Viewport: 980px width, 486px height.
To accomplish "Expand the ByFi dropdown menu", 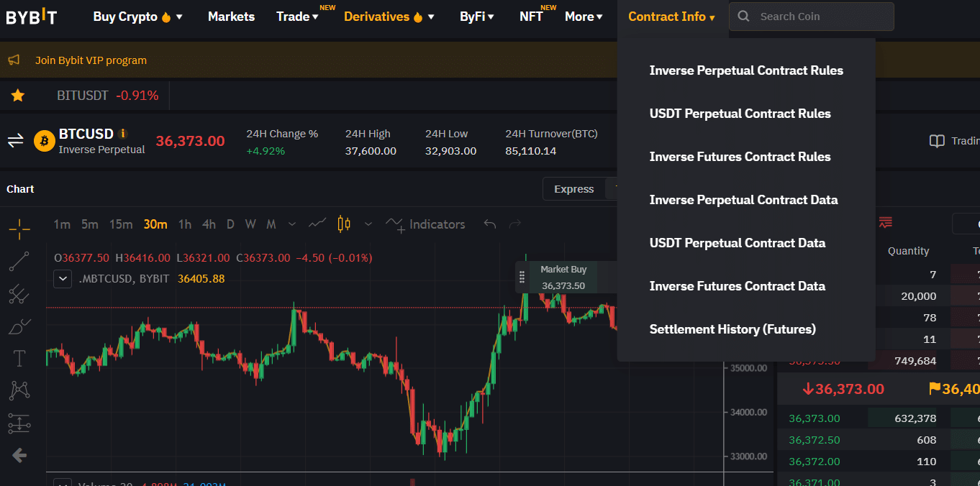I will [x=491, y=17].
